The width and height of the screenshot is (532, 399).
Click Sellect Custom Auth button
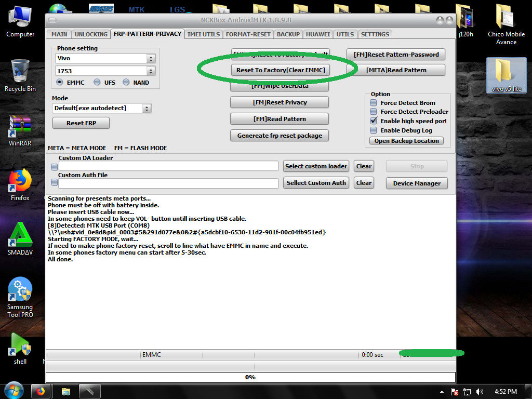pyautogui.click(x=316, y=183)
